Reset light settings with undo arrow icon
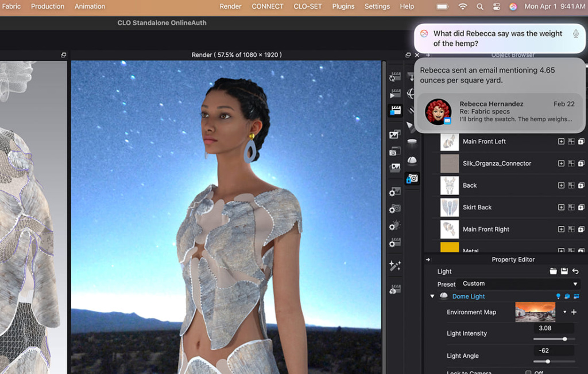The image size is (588, 374). (x=575, y=271)
